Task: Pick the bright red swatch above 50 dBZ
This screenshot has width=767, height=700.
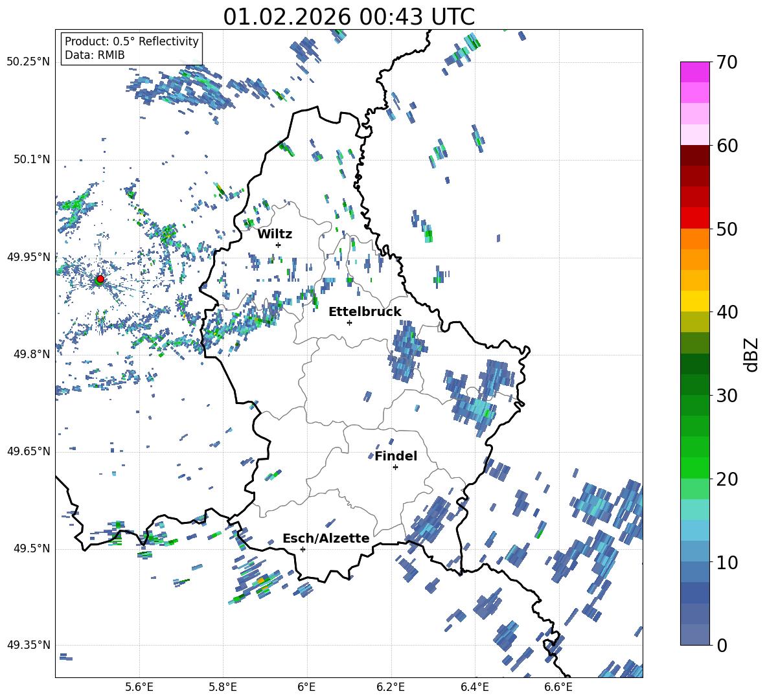Action: (x=695, y=218)
